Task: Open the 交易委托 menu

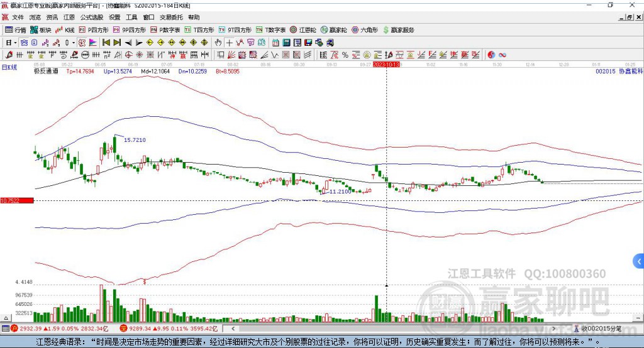Action: pyautogui.click(x=171, y=17)
